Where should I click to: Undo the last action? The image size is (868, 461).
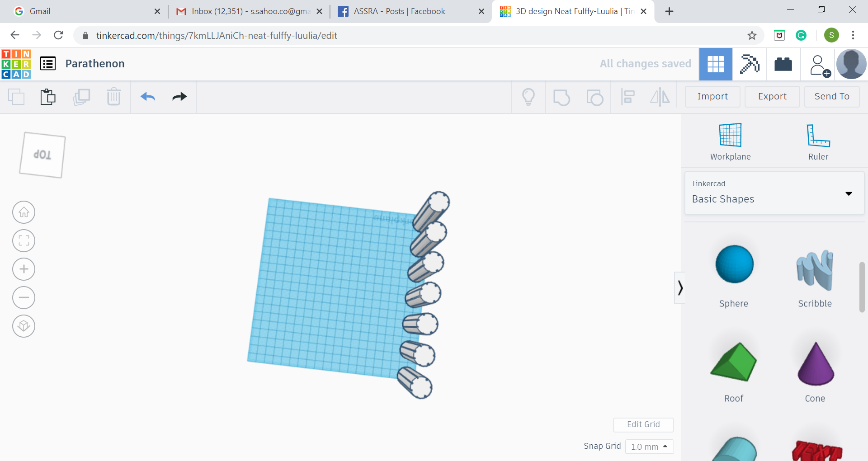tap(148, 97)
